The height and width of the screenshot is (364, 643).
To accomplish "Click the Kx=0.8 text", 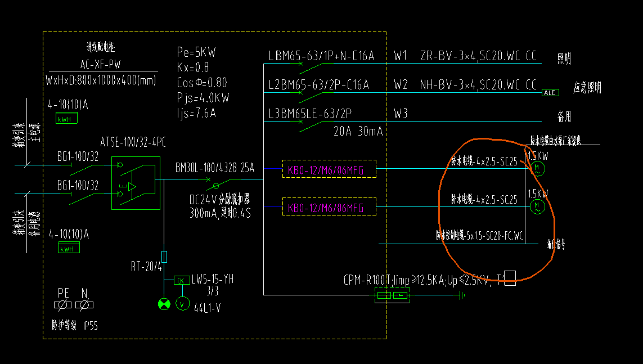I will coord(193,67).
